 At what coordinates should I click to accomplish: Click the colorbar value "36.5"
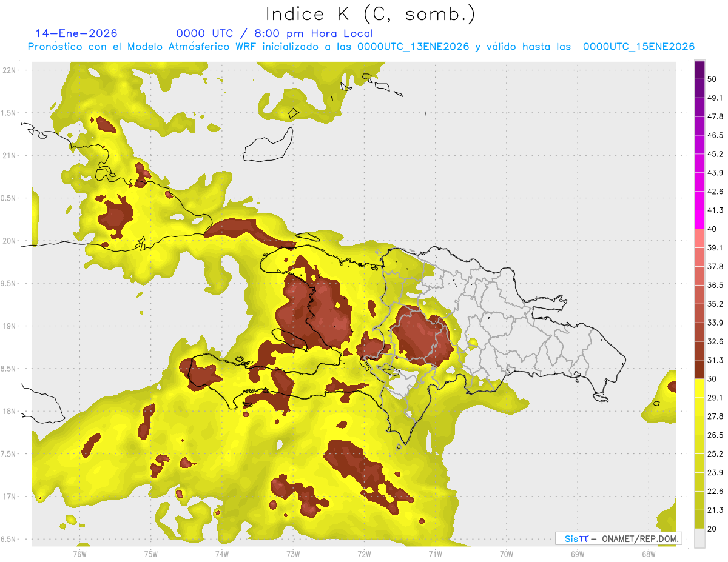pos(715,285)
